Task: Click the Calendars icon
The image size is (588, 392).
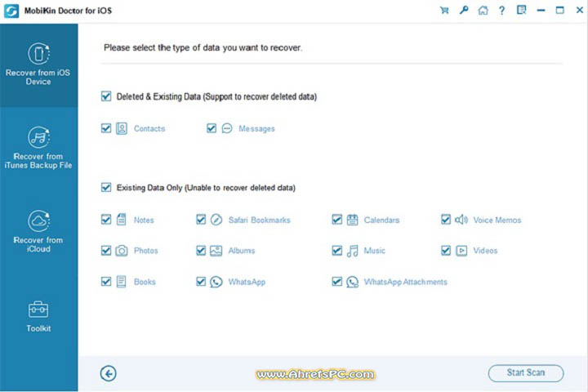Action: [353, 220]
